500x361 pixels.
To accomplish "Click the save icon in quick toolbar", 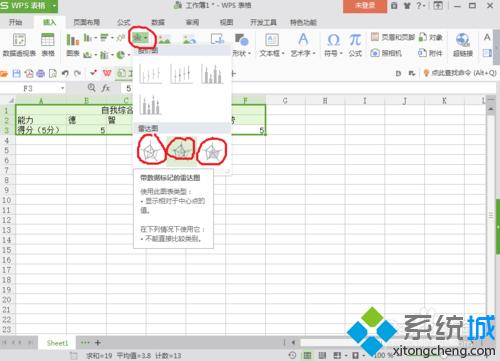I will pos(16,73).
